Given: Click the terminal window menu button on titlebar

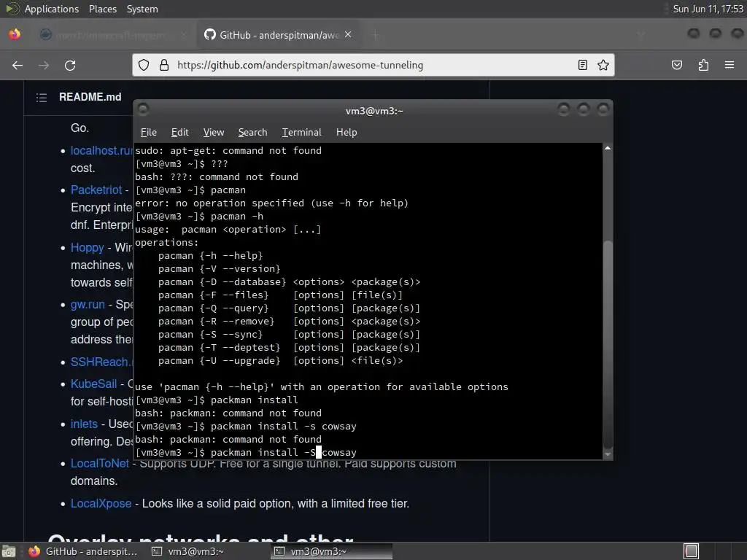Looking at the screenshot, I should [x=143, y=109].
